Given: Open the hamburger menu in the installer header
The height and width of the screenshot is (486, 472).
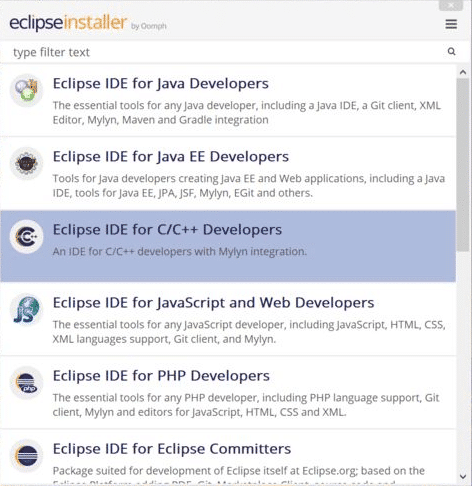Looking at the screenshot, I should pyautogui.click(x=451, y=24).
